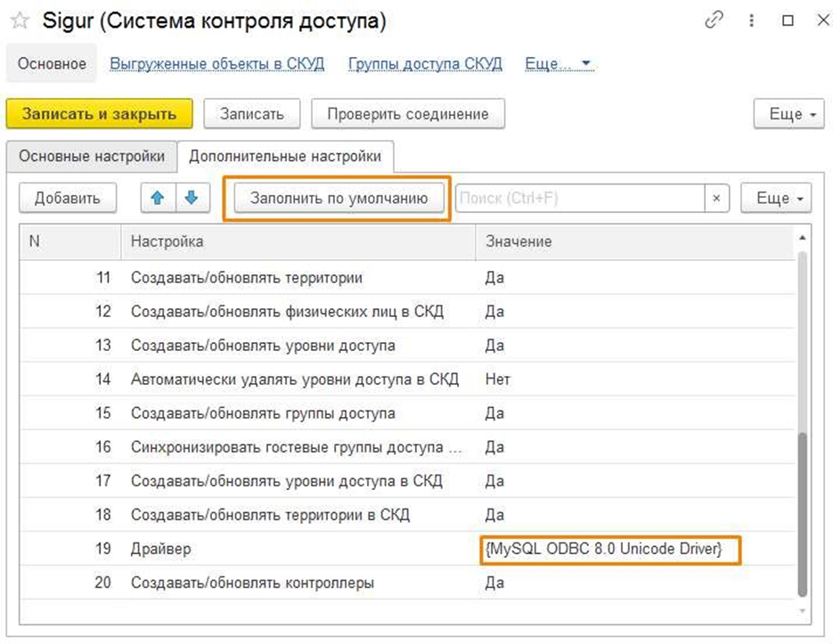Select the Дополнительные настройки tab
Image resolution: width=833 pixels, height=644 pixels.
pos(285,157)
